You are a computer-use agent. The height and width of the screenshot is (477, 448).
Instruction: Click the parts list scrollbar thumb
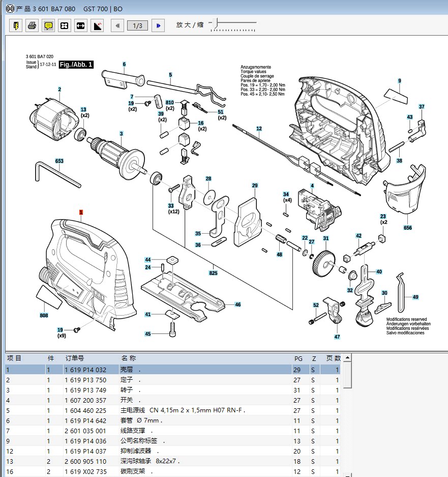point(347,375)
